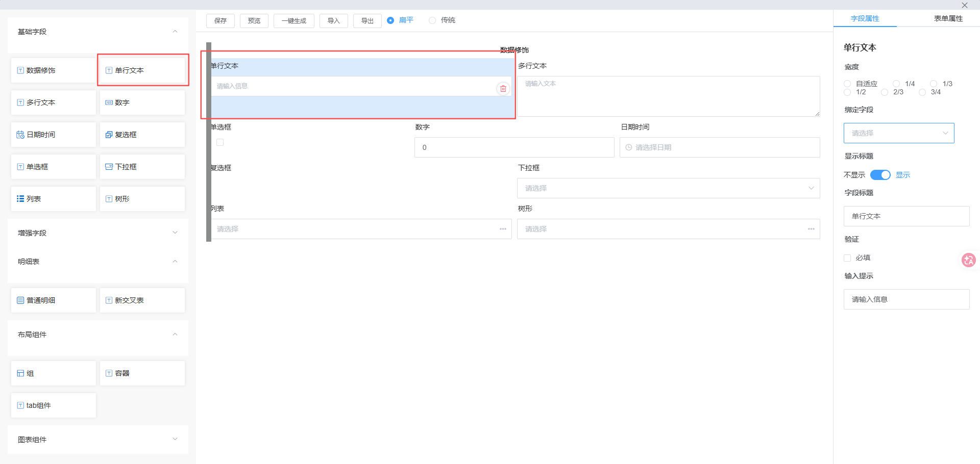The height and width of the screenshot is (464, 980).
Task: Click the 单行文本 heading in properties panel
Action: click(860, 47)
